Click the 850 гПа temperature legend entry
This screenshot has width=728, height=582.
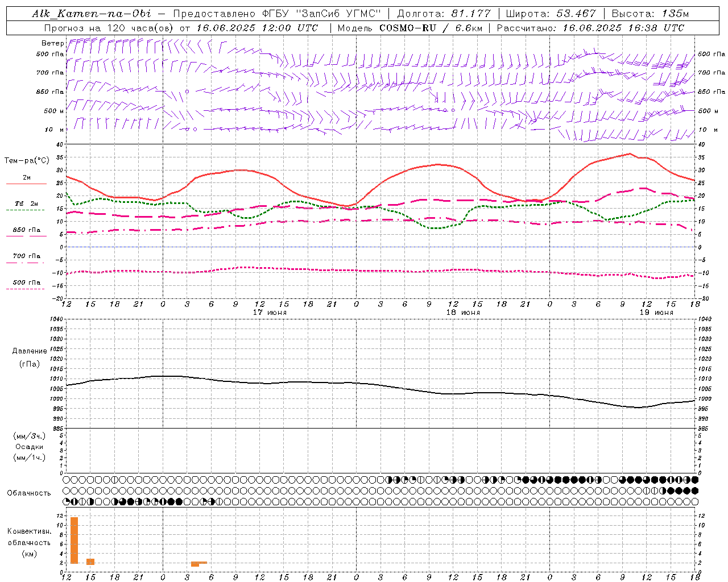(26, 230)
